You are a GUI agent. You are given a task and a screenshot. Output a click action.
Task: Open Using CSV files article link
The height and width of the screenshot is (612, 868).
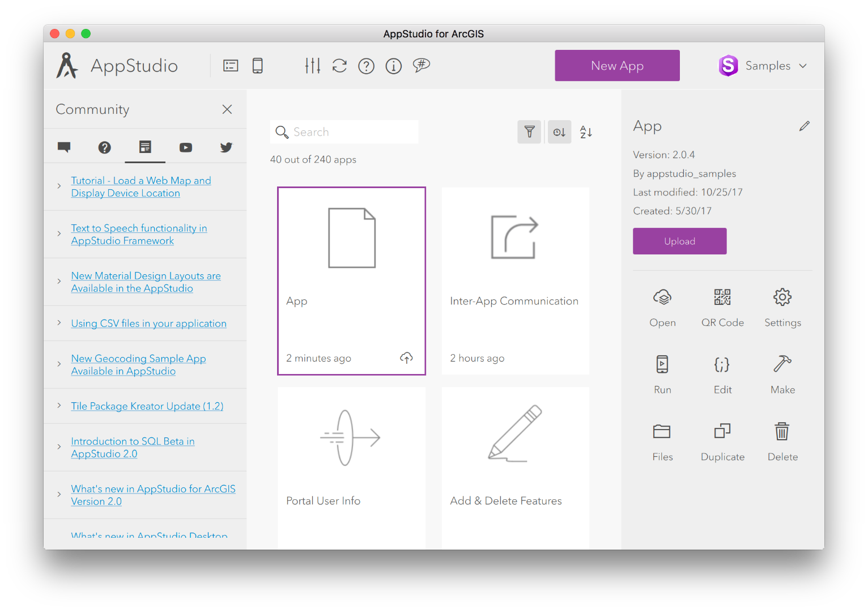click(148, 324)
